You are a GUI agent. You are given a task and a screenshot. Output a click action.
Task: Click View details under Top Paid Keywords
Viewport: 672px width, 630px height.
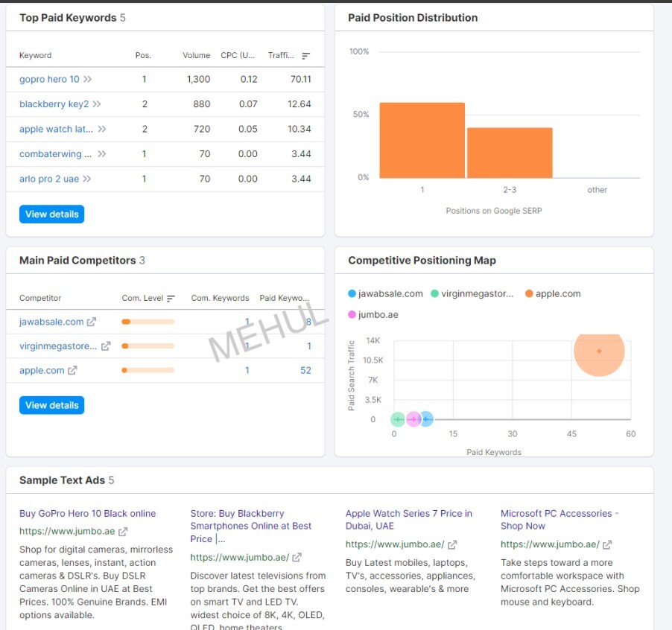tap(51, 214)
